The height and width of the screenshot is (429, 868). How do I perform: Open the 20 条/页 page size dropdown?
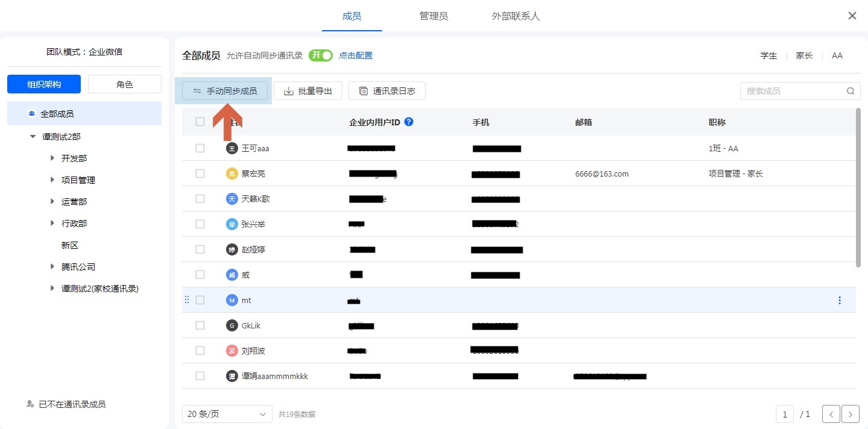tap(227, 414)
